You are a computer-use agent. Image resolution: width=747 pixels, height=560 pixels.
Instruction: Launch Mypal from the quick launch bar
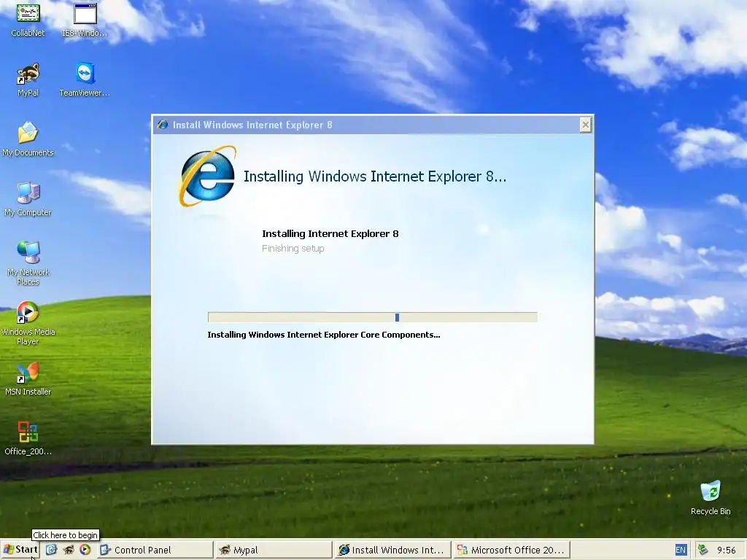point(68,550)
